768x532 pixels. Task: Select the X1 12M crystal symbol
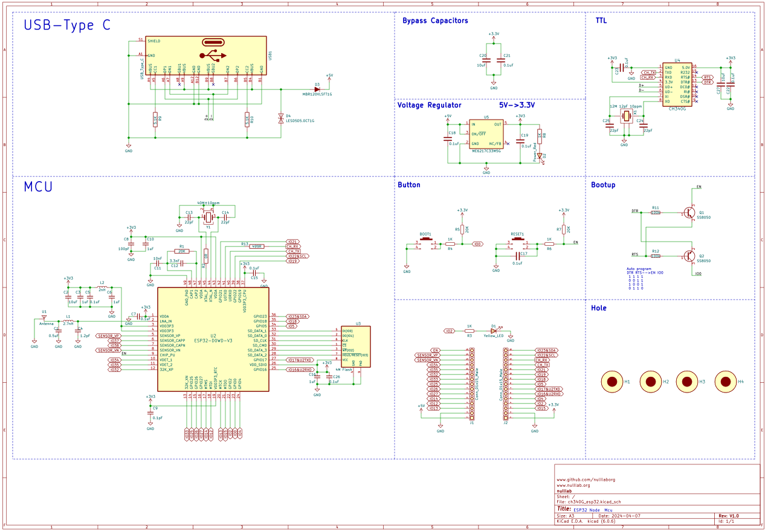tap(627, 115)
